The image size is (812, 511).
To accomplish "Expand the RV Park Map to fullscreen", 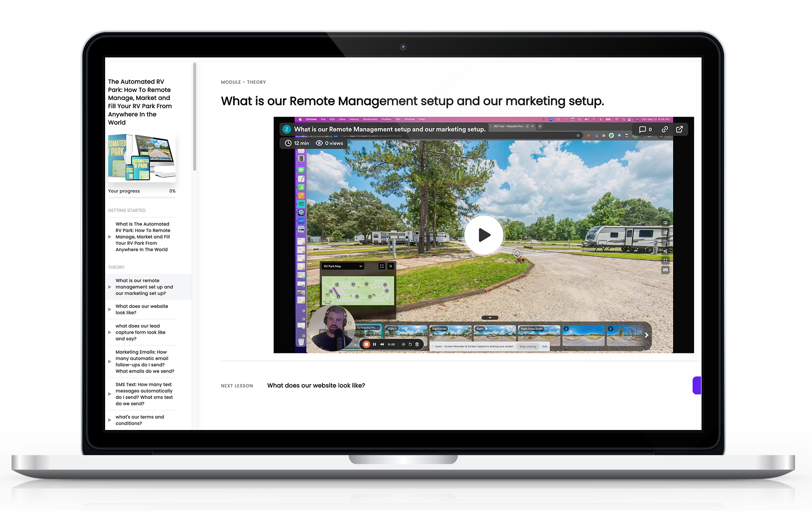I will coord(382,266).
